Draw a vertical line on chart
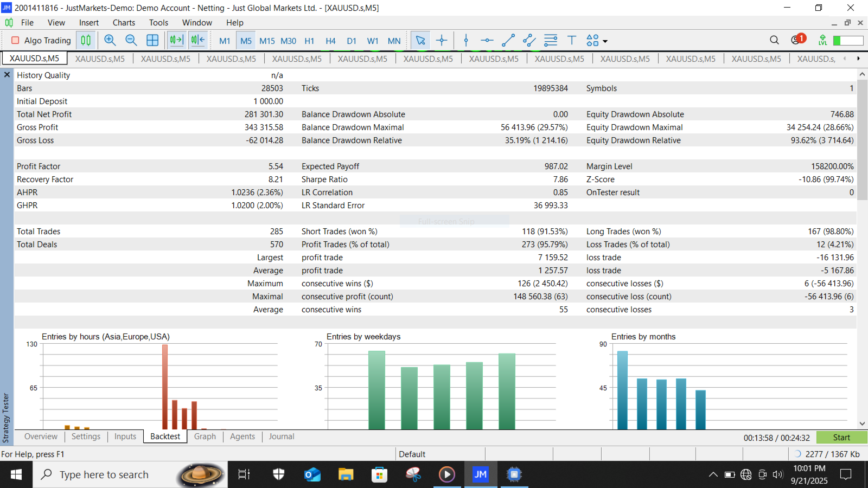This screenshot has width=868, height=488. (x=466, y=40)
